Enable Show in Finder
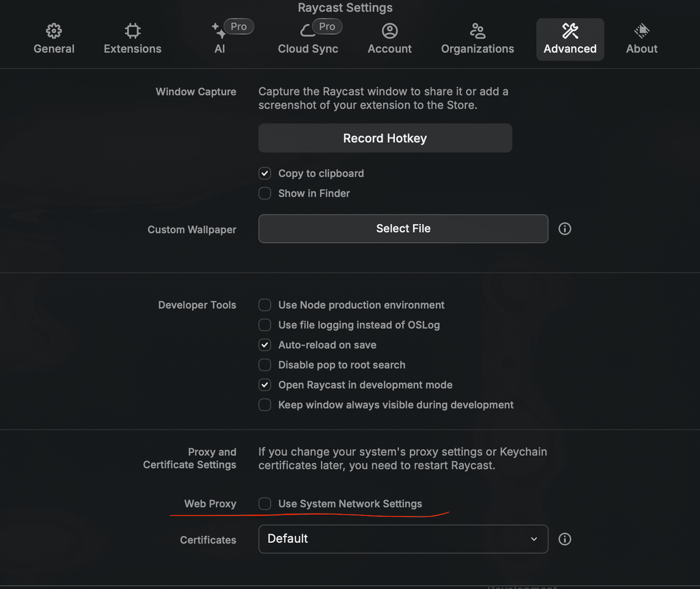 [x=264, y=193]
